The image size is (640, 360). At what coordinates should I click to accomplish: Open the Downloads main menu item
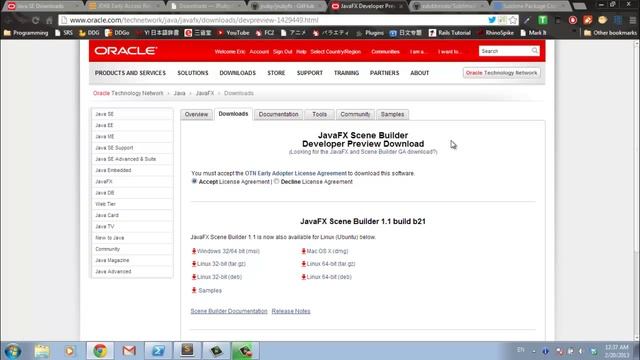coord(238,73)
